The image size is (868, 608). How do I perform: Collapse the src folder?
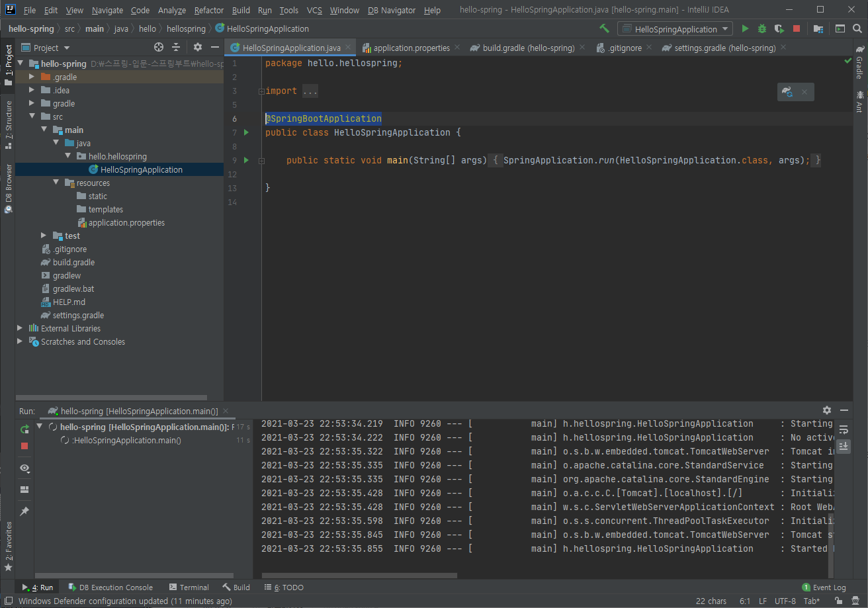[x=31, y=116]
